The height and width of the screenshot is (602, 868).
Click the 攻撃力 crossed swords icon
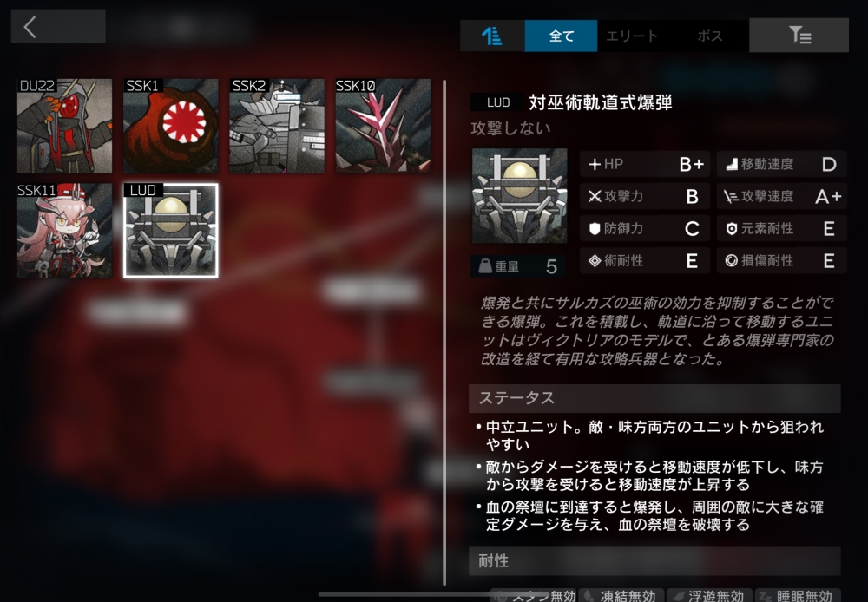[595, 196]
